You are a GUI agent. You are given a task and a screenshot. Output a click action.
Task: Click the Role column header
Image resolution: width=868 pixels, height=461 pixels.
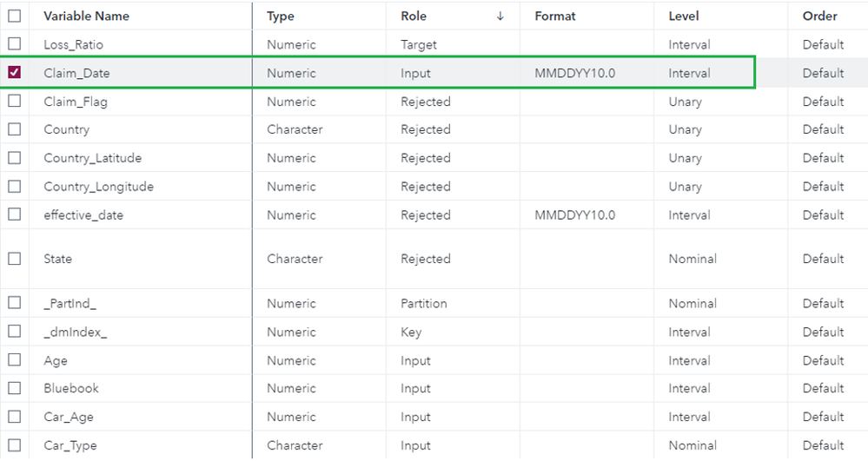pyautogui.click(x=414, y=16)
